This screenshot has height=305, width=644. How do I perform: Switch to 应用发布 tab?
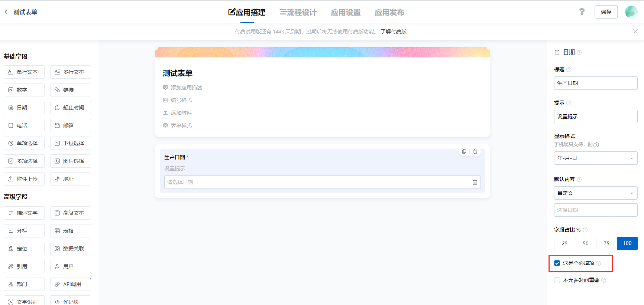pyautogui.click(x=389, y=12)
